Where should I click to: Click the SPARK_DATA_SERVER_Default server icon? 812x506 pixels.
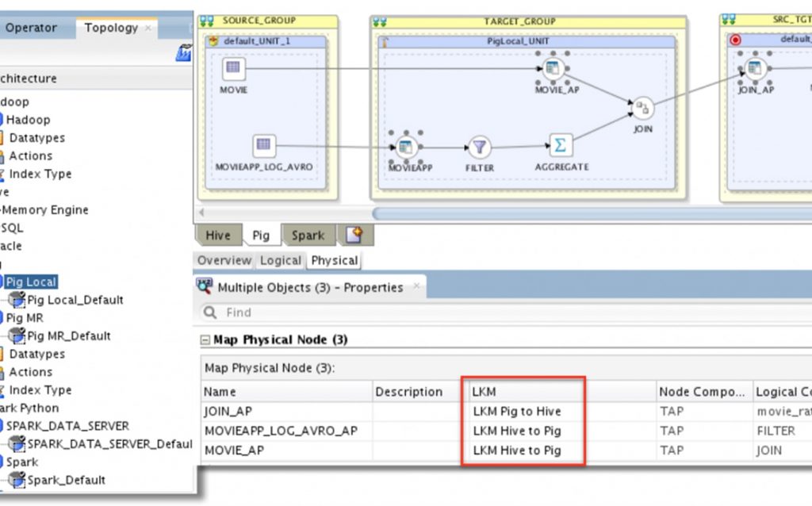click(17, 443)
